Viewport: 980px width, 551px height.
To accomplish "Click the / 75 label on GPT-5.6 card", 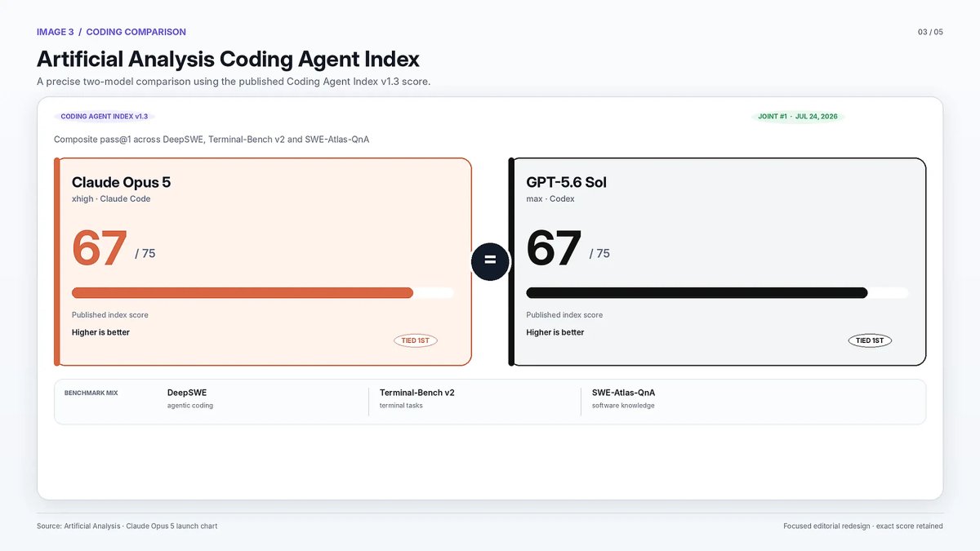I will click(x=599, y=254).
